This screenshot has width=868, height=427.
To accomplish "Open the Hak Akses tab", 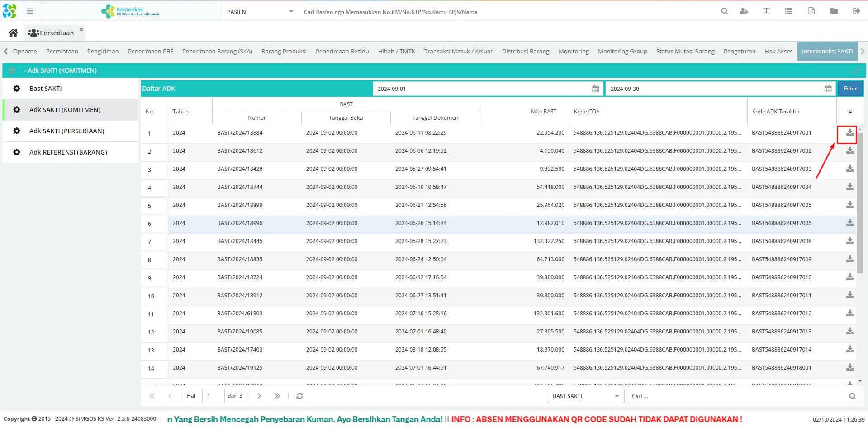I will 778,52.
